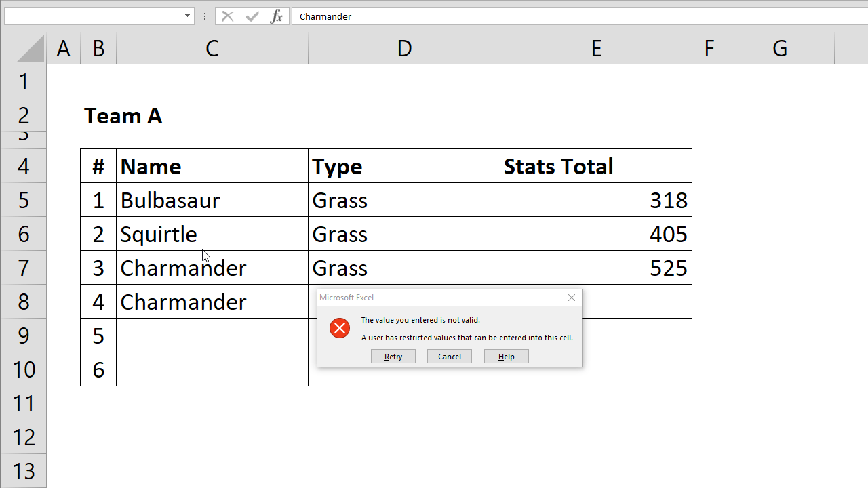Click the Cancel (X) icon beside the formula bar
The height and width of the screenshot is (488, 868).
click(228, 16)
